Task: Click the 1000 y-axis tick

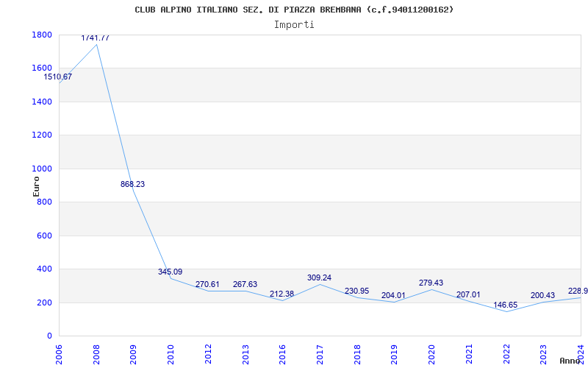Action: [x=42, y=169]
